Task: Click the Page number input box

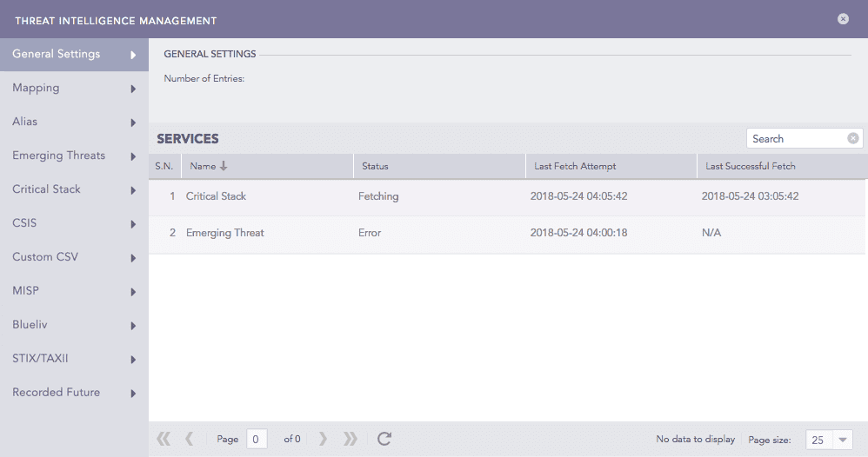Action: click(257, 440)
